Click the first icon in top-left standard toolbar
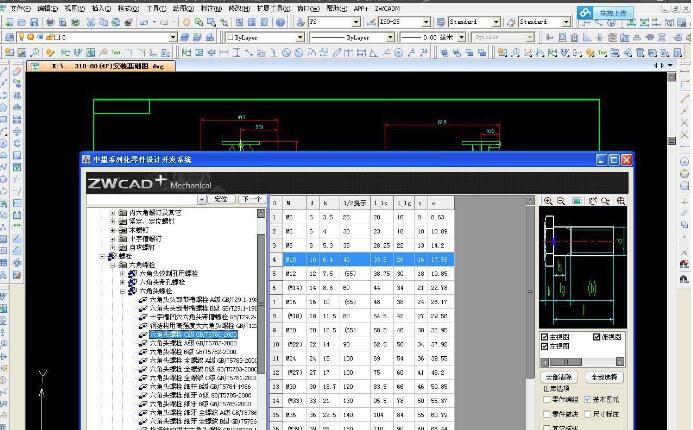 click(x=8, y=21)
